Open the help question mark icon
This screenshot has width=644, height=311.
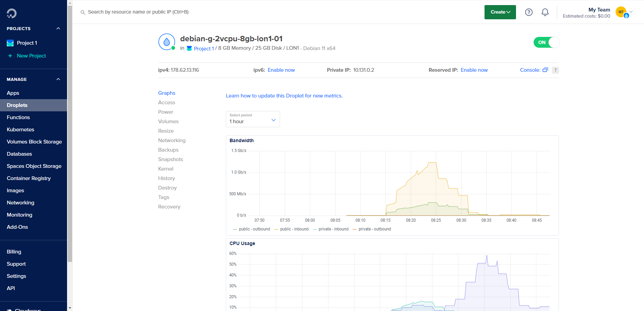pyautogui.click(x=529, y=12)
